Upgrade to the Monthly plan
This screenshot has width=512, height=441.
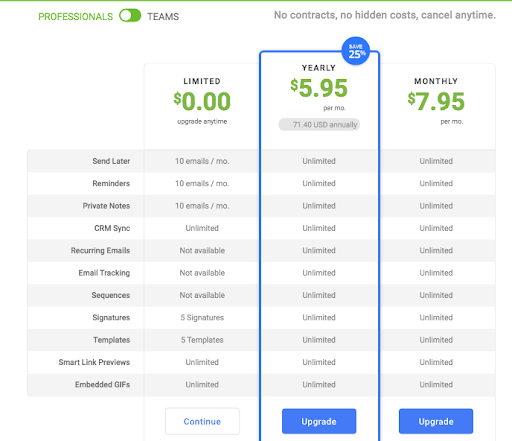(x=436, y=421)
